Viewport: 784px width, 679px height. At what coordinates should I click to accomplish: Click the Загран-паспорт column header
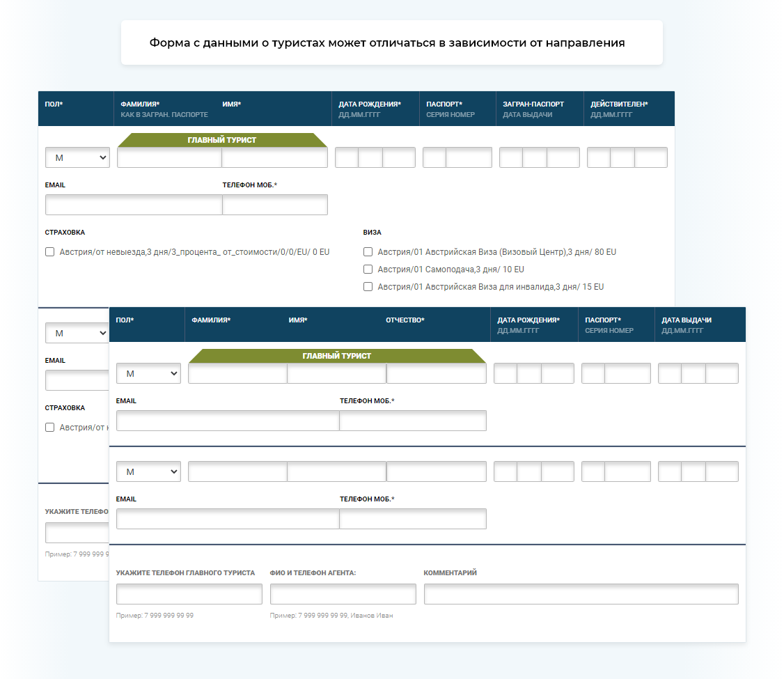[533, 104]
